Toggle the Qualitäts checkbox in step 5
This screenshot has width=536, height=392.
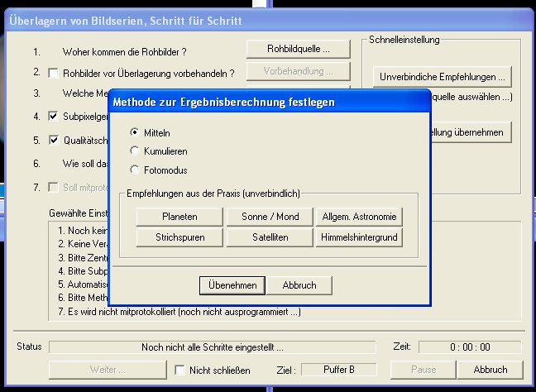coord(54,140)
